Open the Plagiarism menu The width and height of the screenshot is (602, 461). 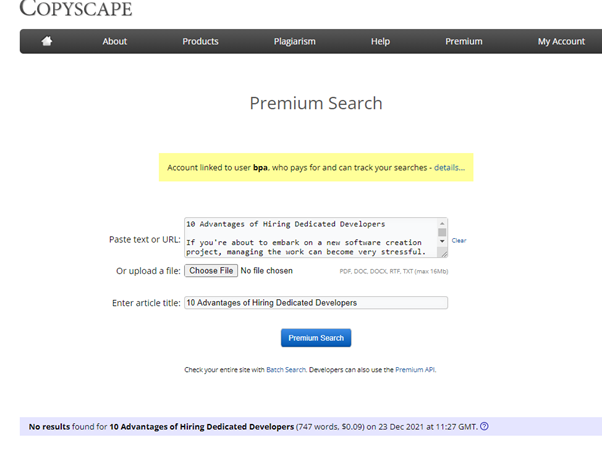(x=294, y=41)
